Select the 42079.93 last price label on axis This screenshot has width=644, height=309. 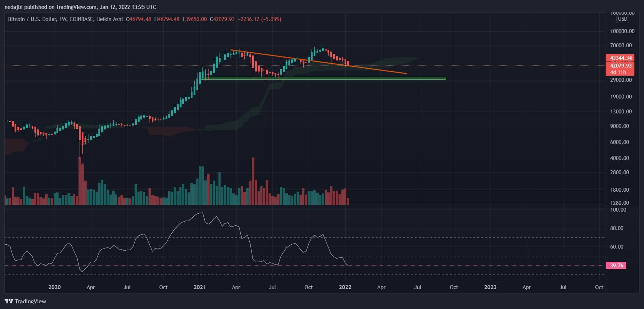coord(621,65)
